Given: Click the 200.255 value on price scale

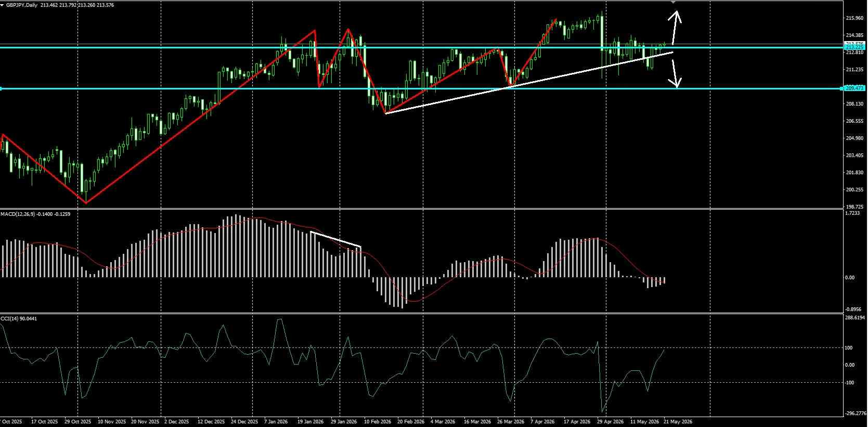Looking at the screenshot, I should pos(854,190).
